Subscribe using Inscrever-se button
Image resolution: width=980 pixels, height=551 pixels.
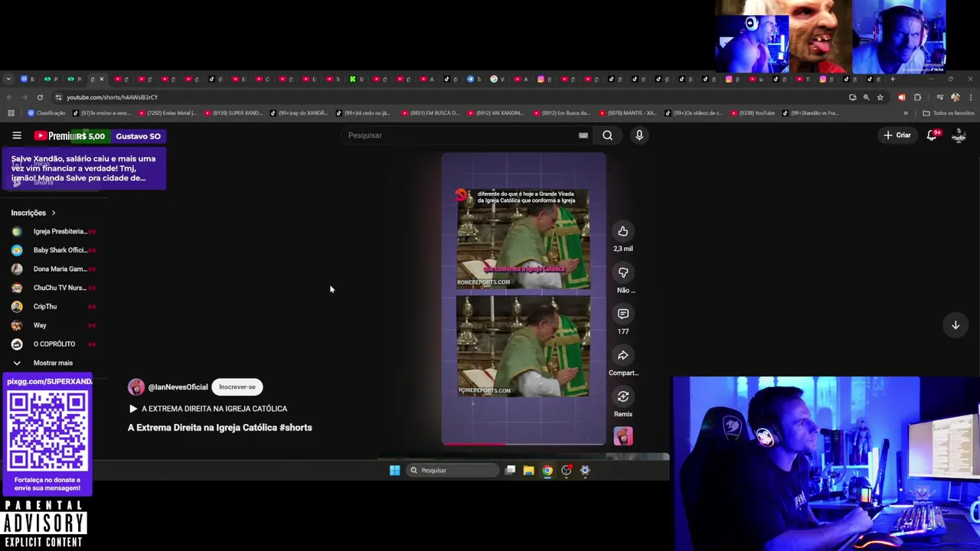click(x=237, y=387)
